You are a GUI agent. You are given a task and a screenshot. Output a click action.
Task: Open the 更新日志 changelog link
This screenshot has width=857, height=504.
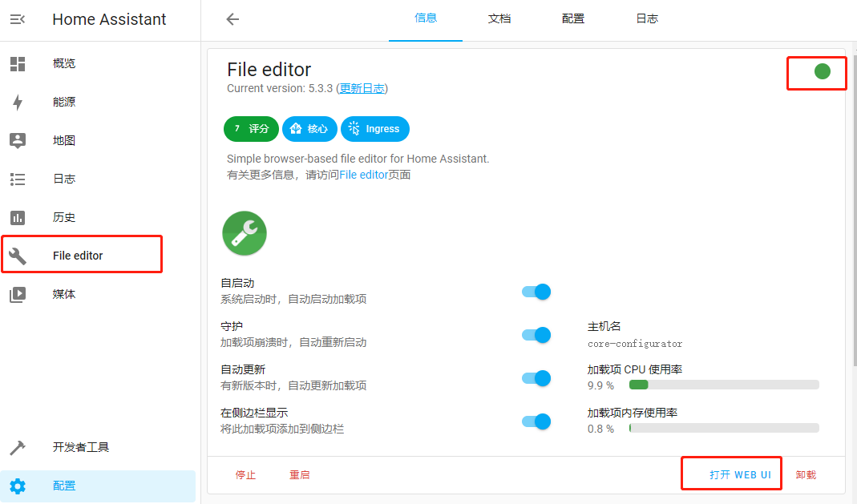(x=362, y=88)
